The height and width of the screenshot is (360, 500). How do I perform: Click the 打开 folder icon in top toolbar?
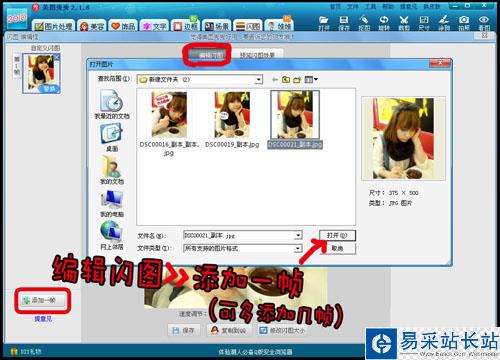[x=324, y=23]
